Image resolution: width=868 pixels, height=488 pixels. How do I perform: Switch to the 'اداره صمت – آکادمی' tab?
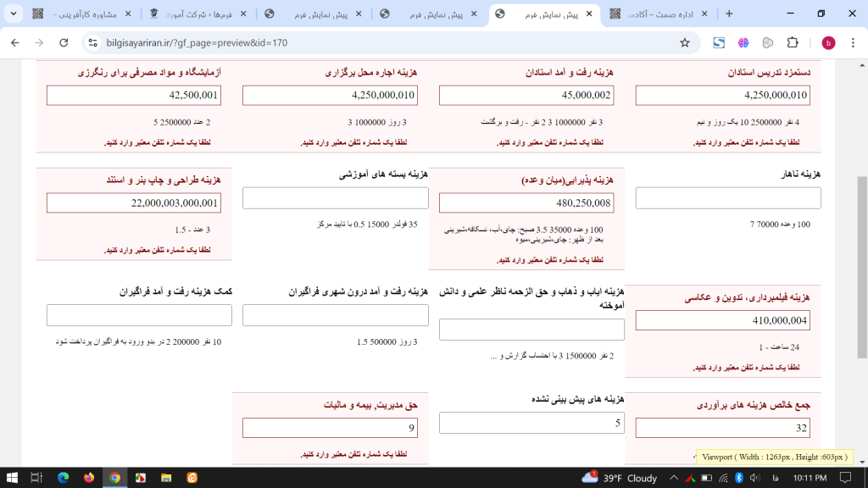tap(653, 14)
